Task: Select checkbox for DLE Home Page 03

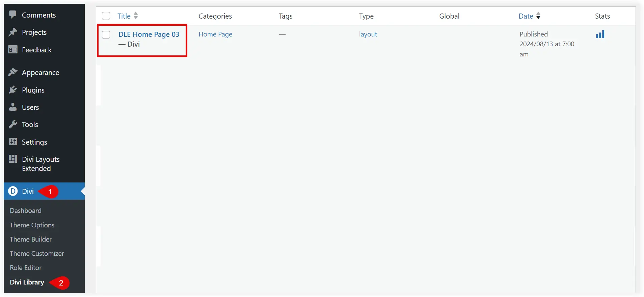Action: [x=106, y=34]
